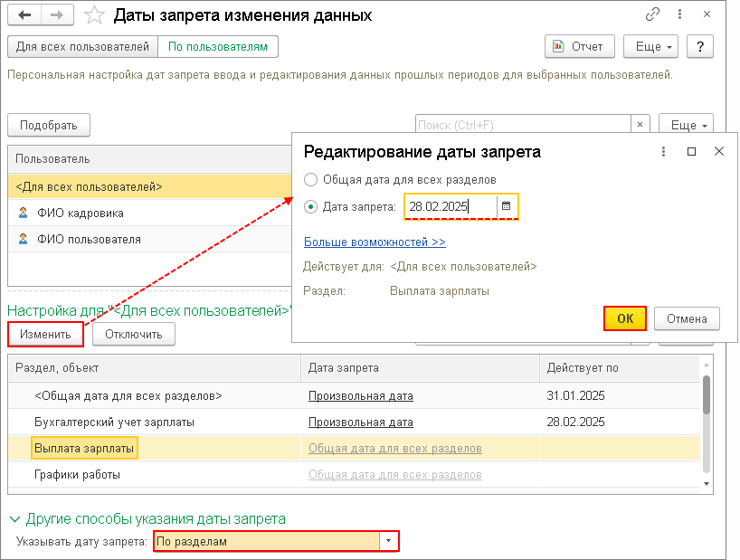740x560 pixels.
Task: Click the Поиск (Ctrl+F) search field
Action: (523, 125)
